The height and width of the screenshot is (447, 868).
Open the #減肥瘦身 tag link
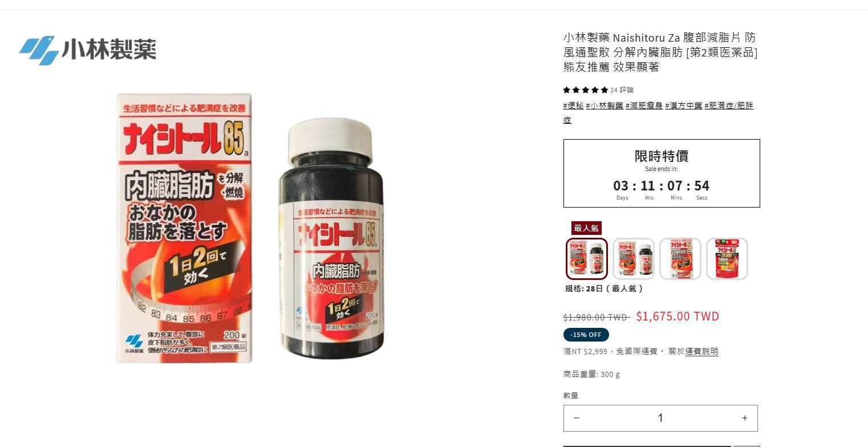coord(644,105)
